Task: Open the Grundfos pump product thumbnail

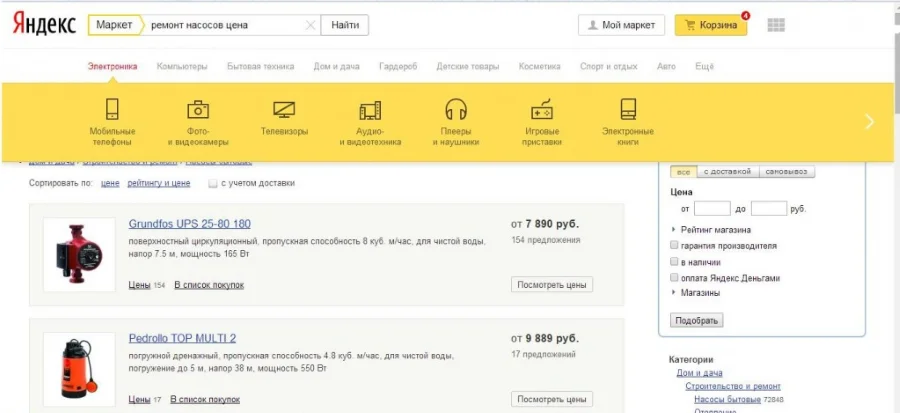Action: [79, 254]
